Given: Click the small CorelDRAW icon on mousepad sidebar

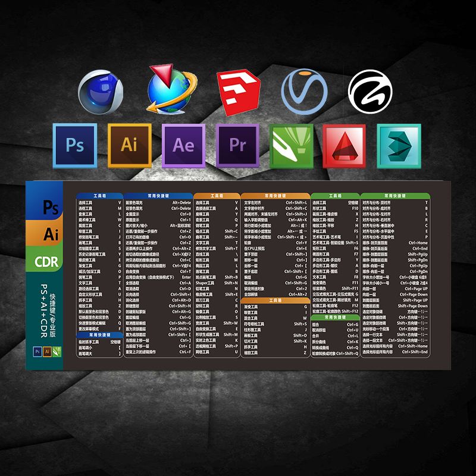Looking at the screenshot, I should pos(57,352).
